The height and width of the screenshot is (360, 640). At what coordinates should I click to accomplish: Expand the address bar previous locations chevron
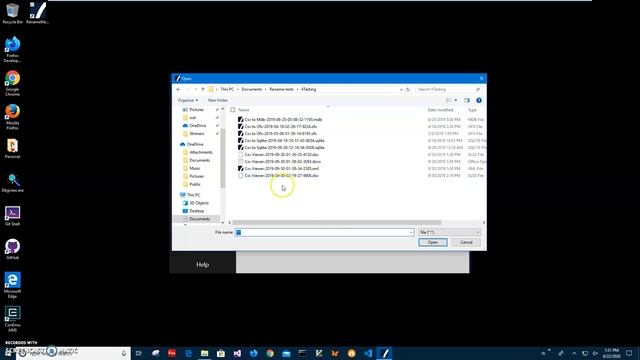point(401,89)
